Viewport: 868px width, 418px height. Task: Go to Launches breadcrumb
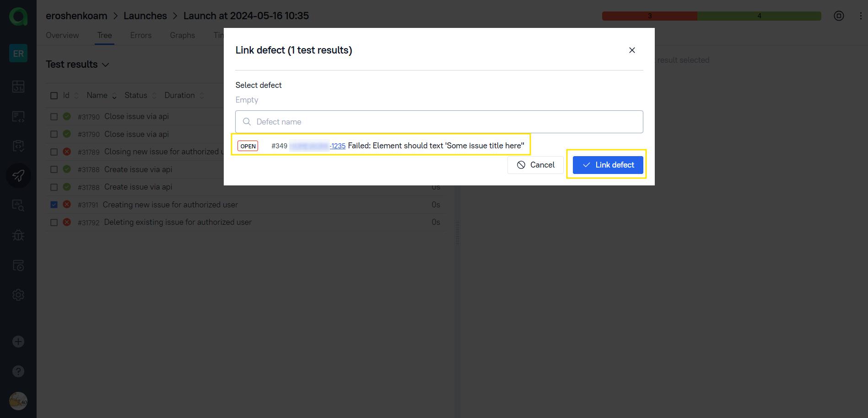[x=145, y=16]
